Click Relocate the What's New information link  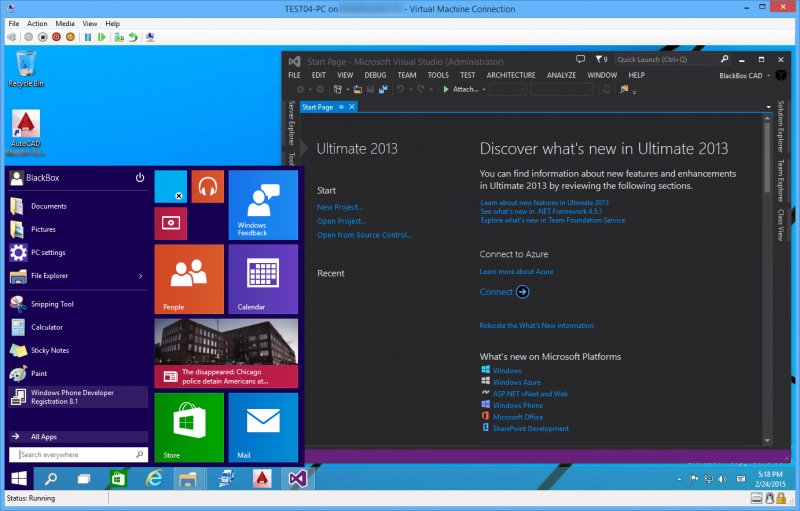tap(536, 325)
